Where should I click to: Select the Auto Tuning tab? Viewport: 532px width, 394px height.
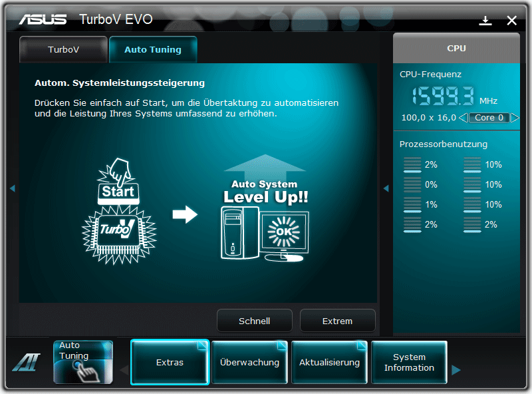pos(153,50)
